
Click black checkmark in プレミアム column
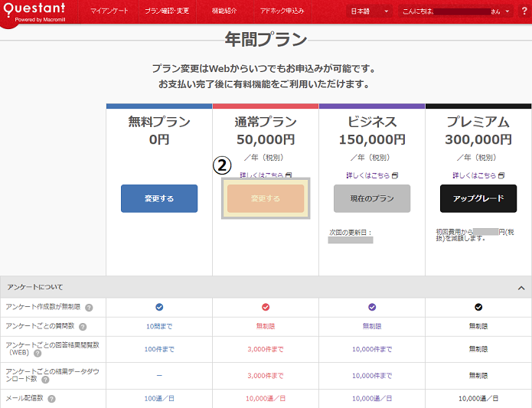tap(478, 307)
